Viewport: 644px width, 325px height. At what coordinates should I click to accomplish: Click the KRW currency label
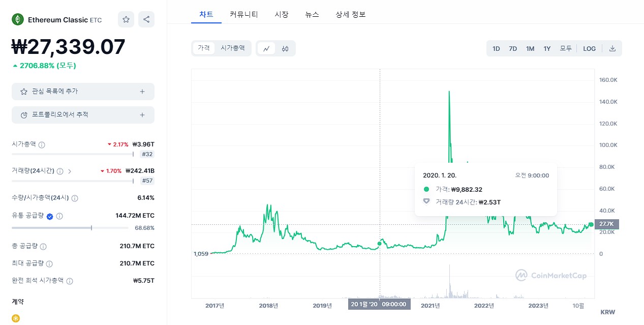click(x=607, y=312)
